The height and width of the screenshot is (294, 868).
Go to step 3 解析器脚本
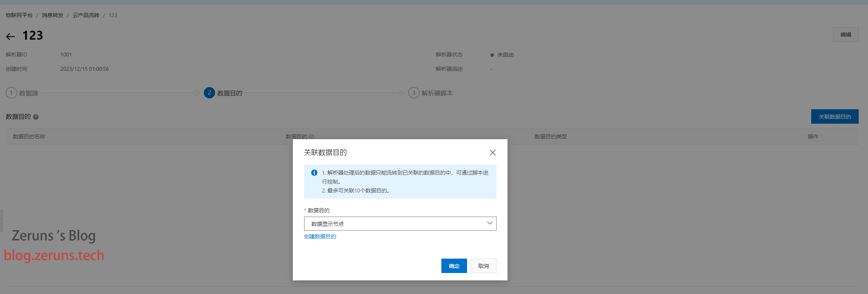click(x=431, y=93)
